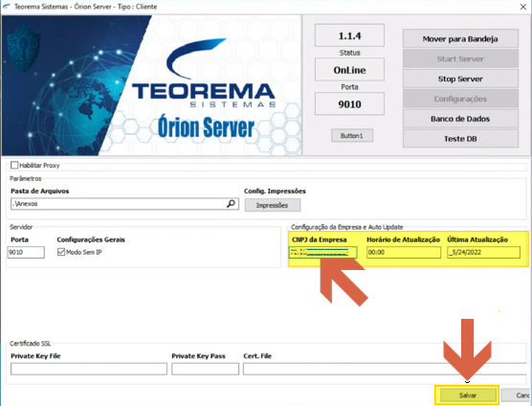This screenshot has height=406, width=532.
Task: Click the Servidor Porta input field
Action: click(26, 252)
